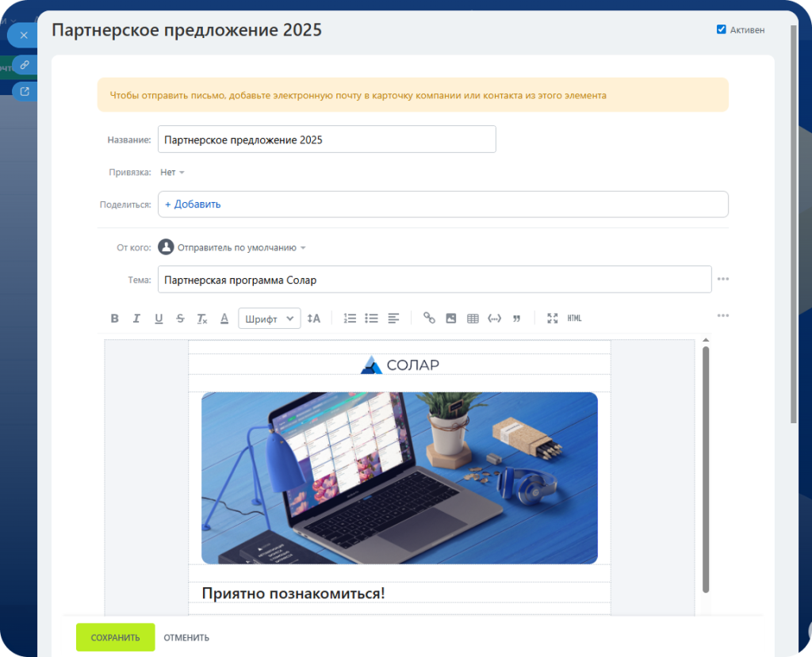Click the Тема subject input field
This screenshot has width=812, height=657.
click(435, 280)
